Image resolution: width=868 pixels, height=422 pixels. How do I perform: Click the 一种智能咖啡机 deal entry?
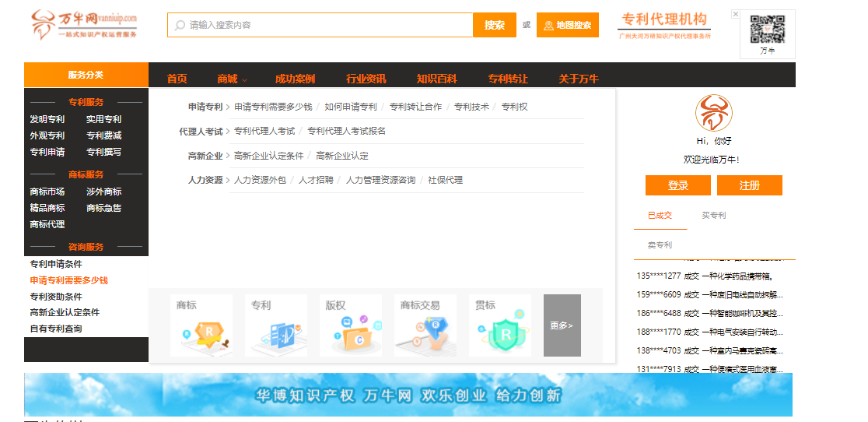(x=711, y=314)
